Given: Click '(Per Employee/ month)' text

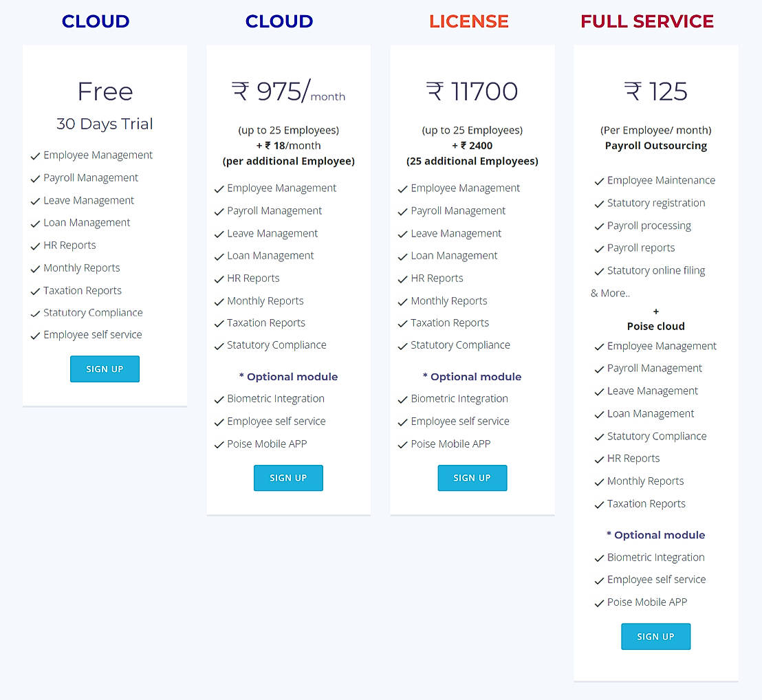Looking at the screenshot, I should 655,130.
